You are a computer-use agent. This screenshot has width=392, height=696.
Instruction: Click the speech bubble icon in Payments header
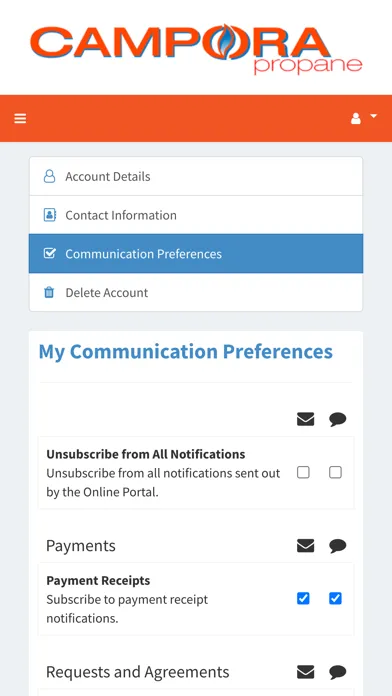[x=338, y=546]
